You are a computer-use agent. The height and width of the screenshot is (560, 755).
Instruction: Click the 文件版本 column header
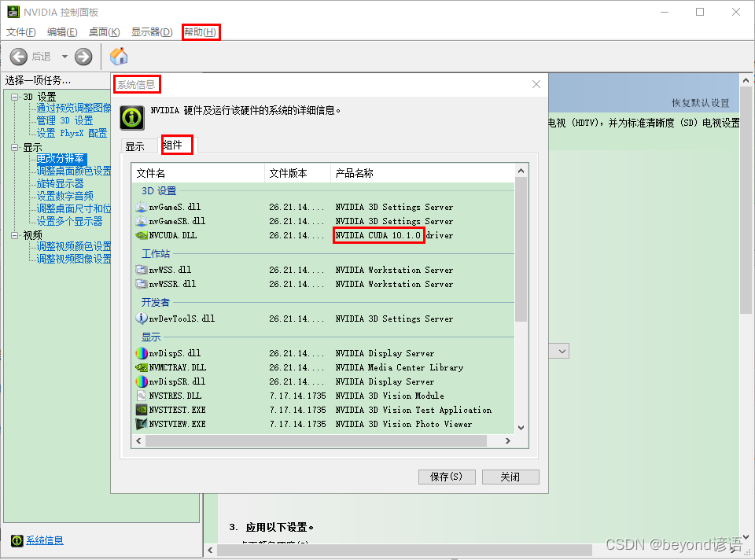pos(297,173)
